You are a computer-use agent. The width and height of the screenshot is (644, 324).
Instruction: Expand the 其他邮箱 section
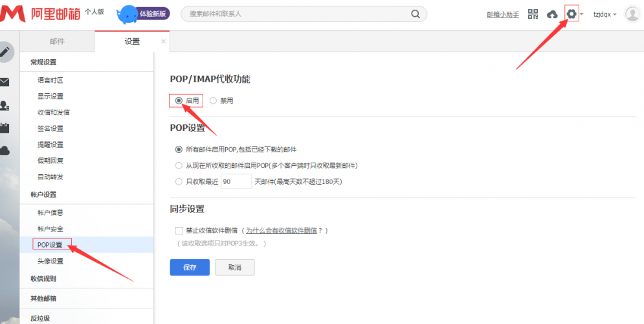click(43, 298)
